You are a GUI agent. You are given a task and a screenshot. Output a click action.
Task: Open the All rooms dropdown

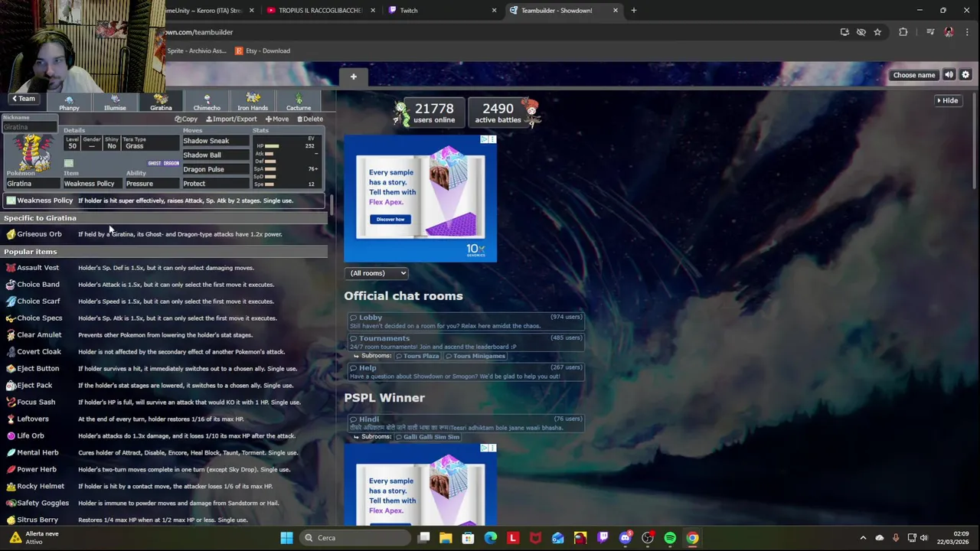click(x=377, y=273)
